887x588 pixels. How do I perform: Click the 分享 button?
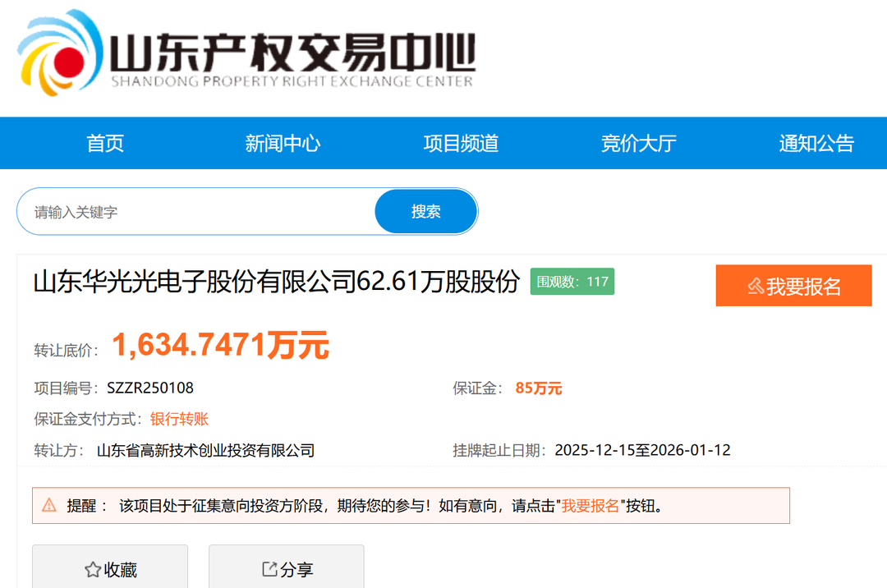click(287, 568)
